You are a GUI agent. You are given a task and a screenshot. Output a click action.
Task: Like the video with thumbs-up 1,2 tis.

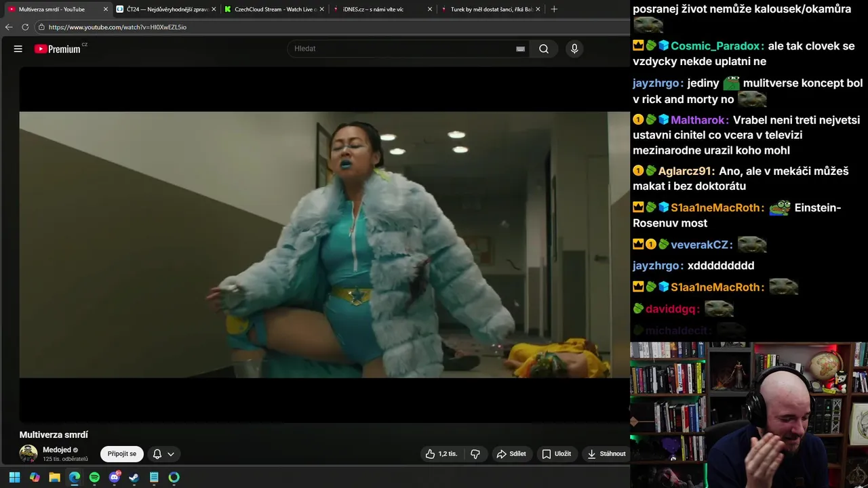(x=441, y=454)
